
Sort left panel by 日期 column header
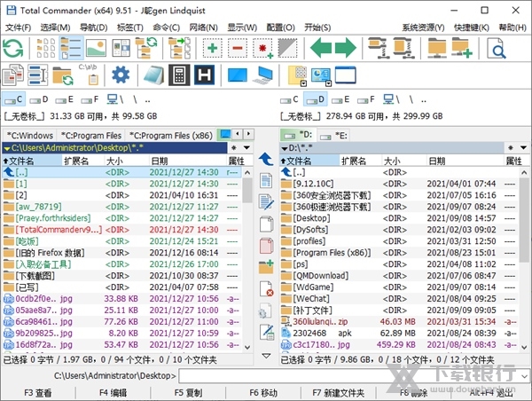[187, 161]
